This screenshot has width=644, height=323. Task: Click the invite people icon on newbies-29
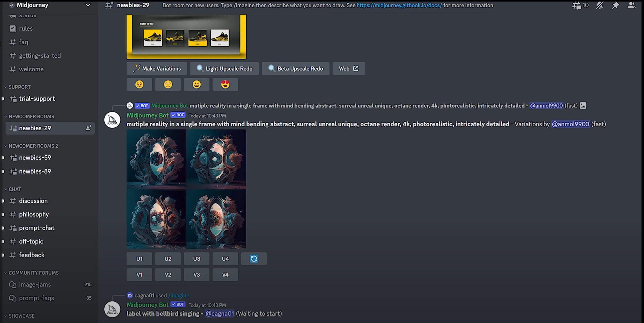pyautogui.click(x=89, y=128)
